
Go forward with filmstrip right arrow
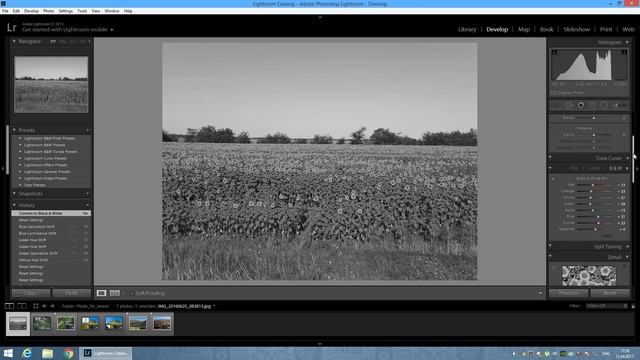coord(52,306)
